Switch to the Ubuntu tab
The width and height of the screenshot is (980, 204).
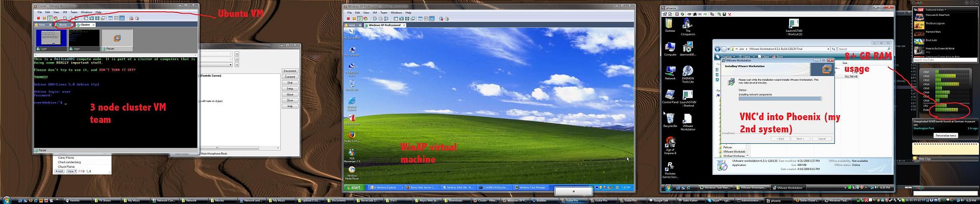tap(62, 24)
